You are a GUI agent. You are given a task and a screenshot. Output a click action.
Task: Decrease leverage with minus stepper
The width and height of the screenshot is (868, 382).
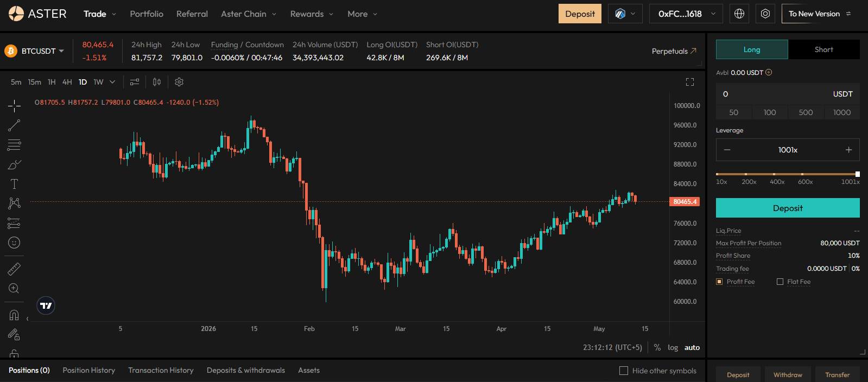coord(727,150)
